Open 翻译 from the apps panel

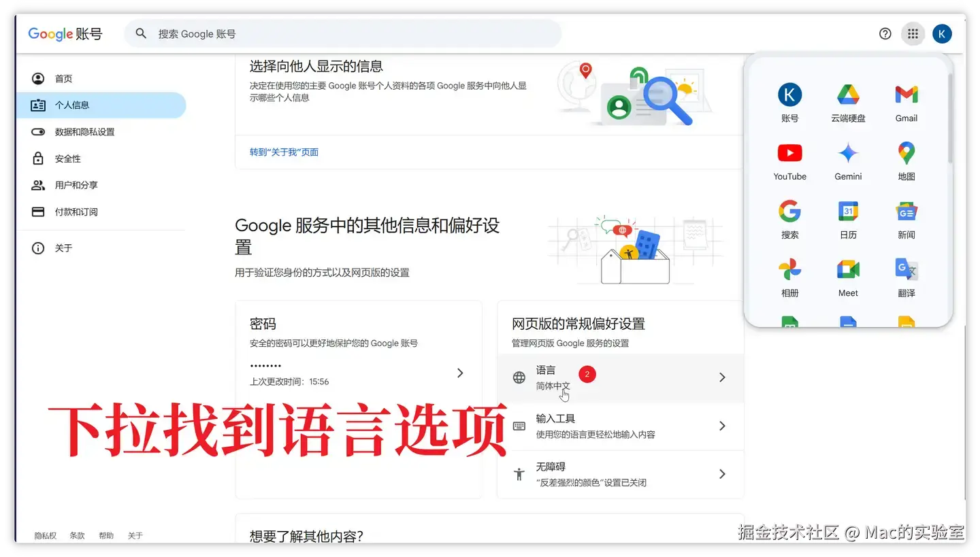pos(906,278)
